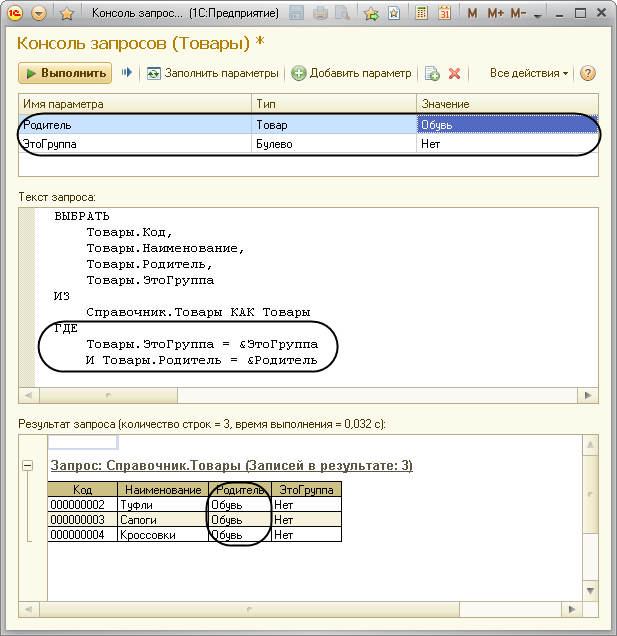Select the Кроссовки name cell
This screenshot has width=617, height=636.
[163, 535]
